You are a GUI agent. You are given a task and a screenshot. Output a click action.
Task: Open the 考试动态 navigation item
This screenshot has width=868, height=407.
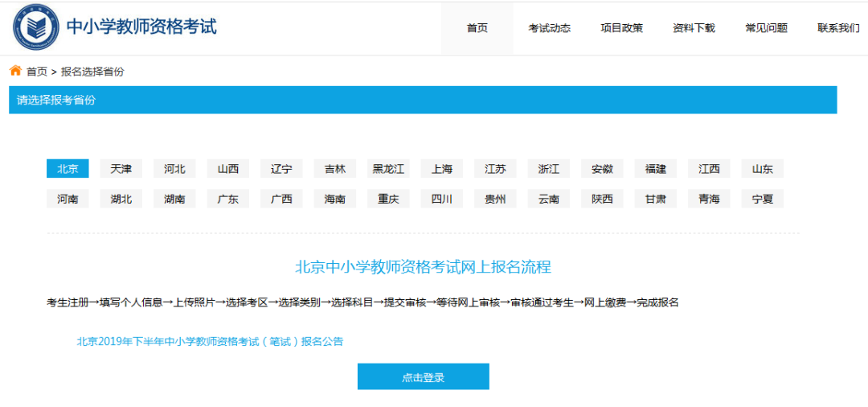pos(549,28)
